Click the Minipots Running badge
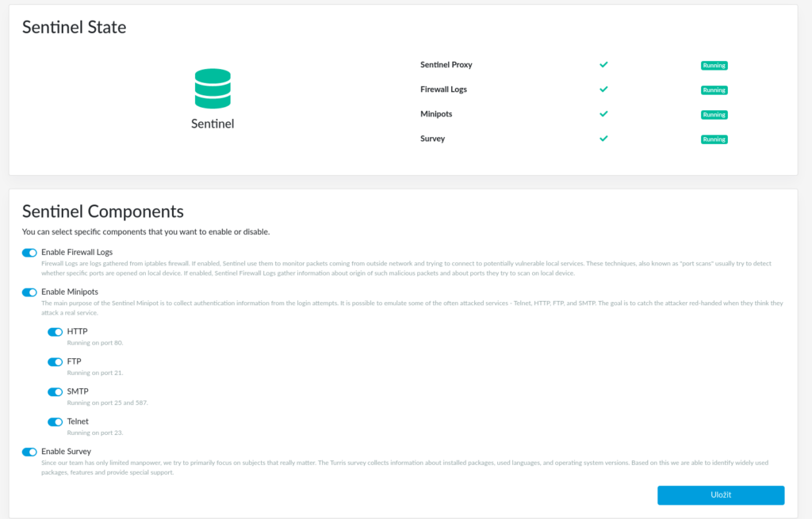The height and width of the screenshot is (519, 812). [714, 115]
